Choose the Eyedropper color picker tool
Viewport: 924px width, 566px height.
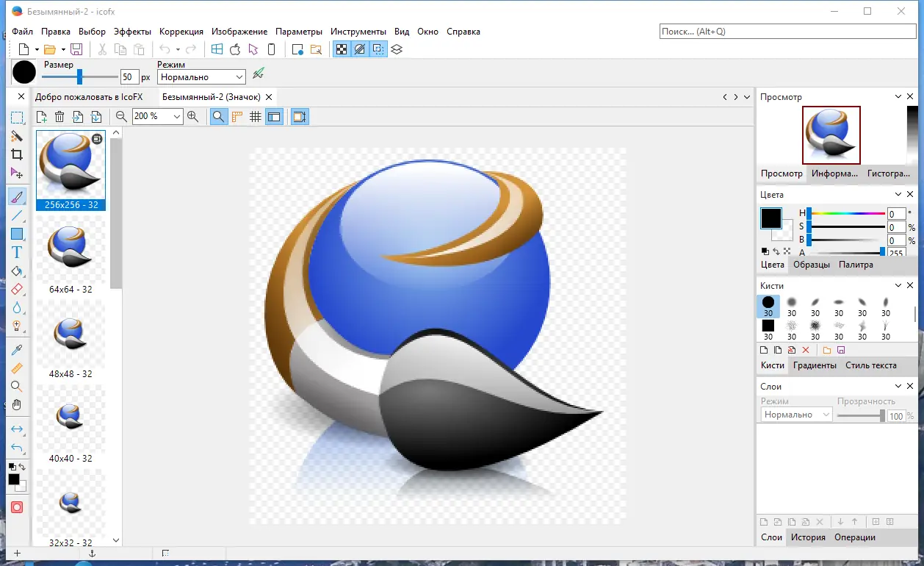coord(17,350)
